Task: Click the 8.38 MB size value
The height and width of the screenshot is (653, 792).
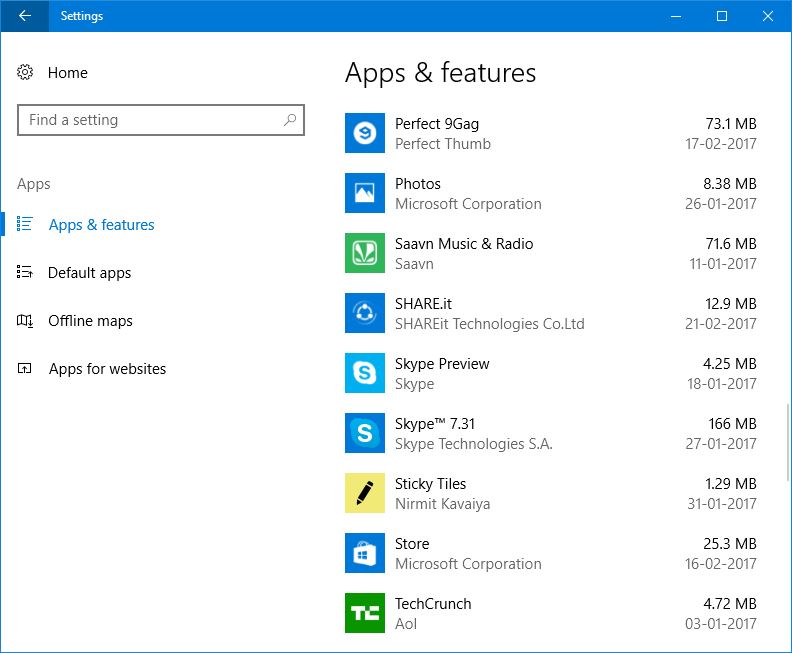Action: (730, 184)
